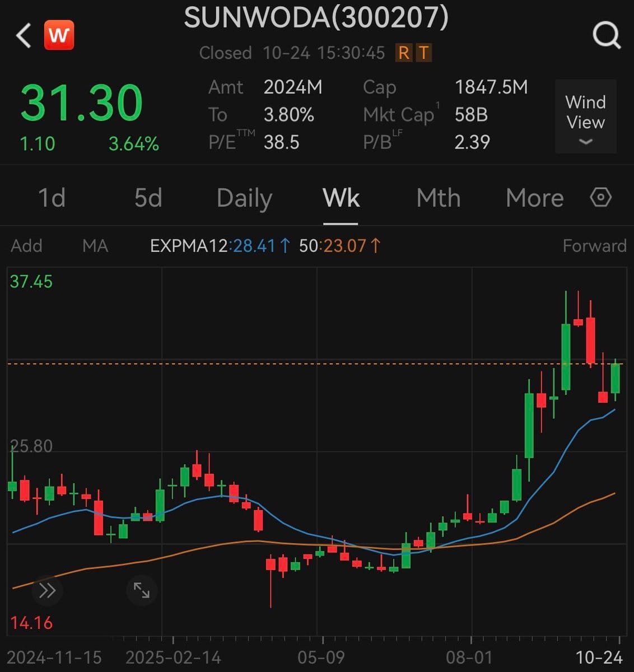Image resolution: width=634 pixels, height=672 pixels.
Task: Expand chart to fullscreen
Action: click(x=141, y=590)
